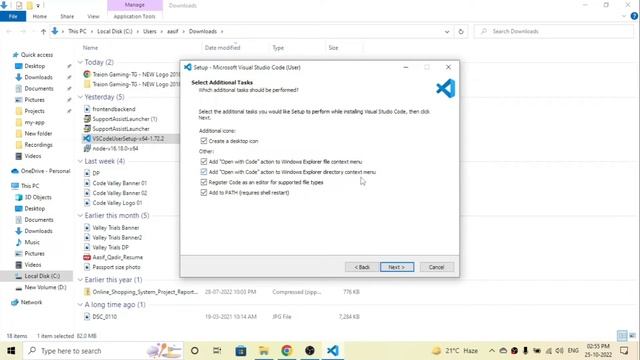
Task: Select DSC_0110 image file
Action: click(x=104, y=316)
